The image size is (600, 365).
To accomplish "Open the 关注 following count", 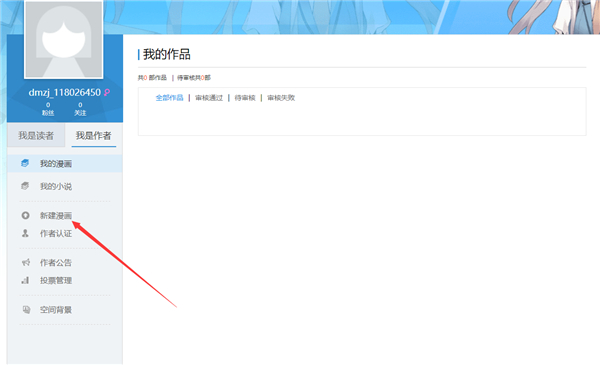I will pos(80,109).
